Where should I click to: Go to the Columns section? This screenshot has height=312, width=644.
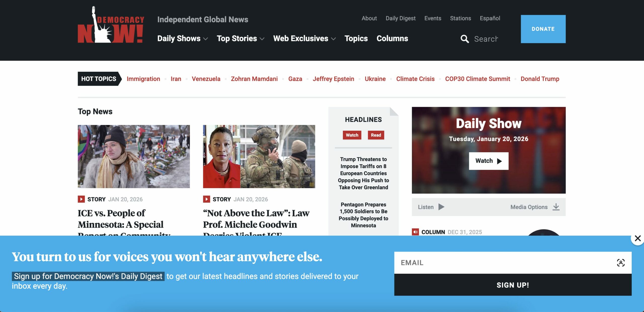pyautogui.click(x=392, y=39)
